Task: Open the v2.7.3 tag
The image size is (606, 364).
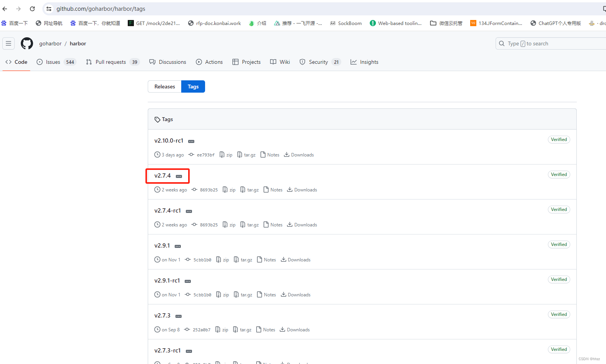Action: [x=162, y=316]
